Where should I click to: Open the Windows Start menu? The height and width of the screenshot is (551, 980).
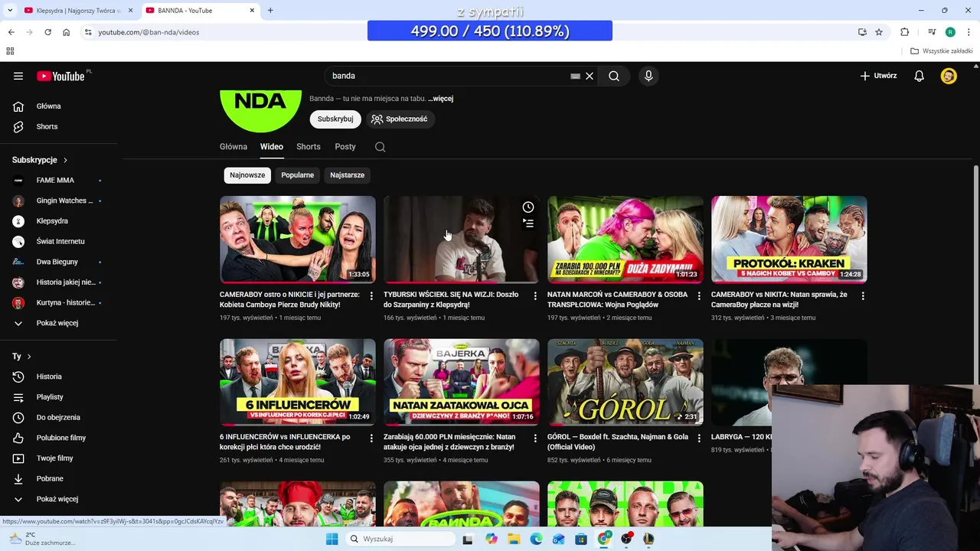tap(332, 539)
